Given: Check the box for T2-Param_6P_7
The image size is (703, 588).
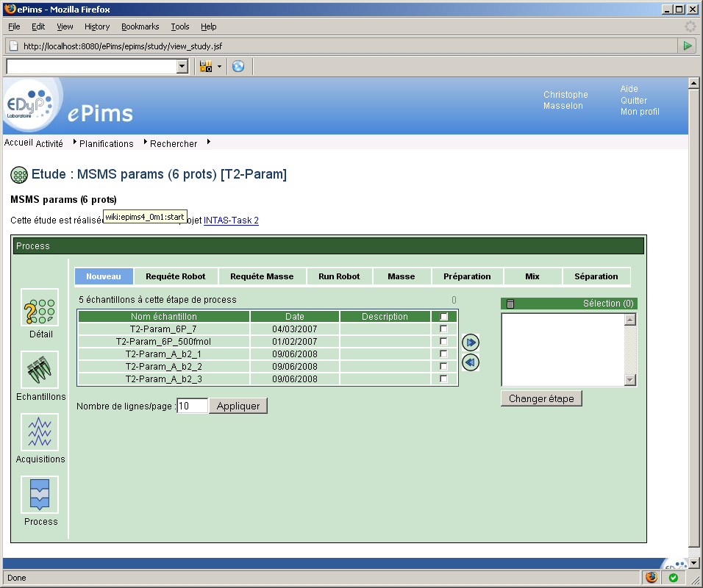Looking at the screenshot, I should coord(443,329).
